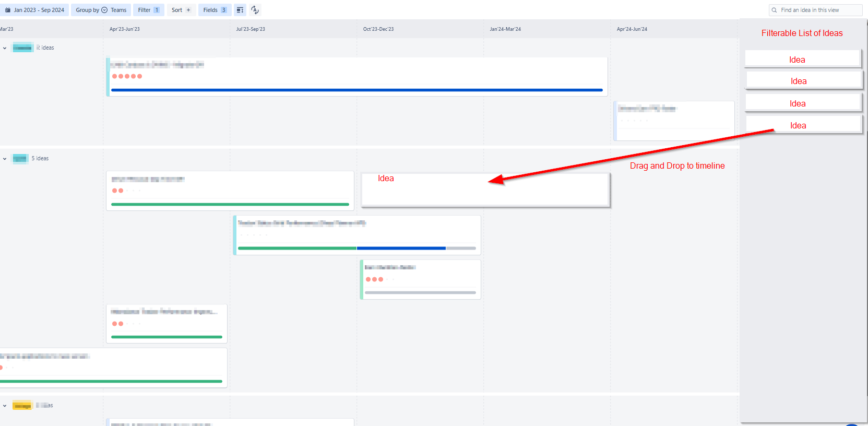The image size is (868, 426).
Task: Open the Fields selector showing 3 fields
Action: point(215,10)
